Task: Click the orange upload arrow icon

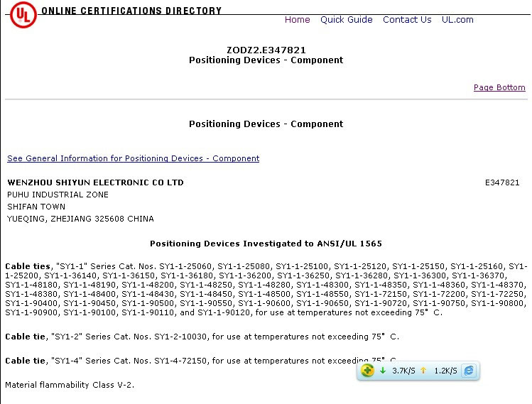Action: (x=423, y=371)
